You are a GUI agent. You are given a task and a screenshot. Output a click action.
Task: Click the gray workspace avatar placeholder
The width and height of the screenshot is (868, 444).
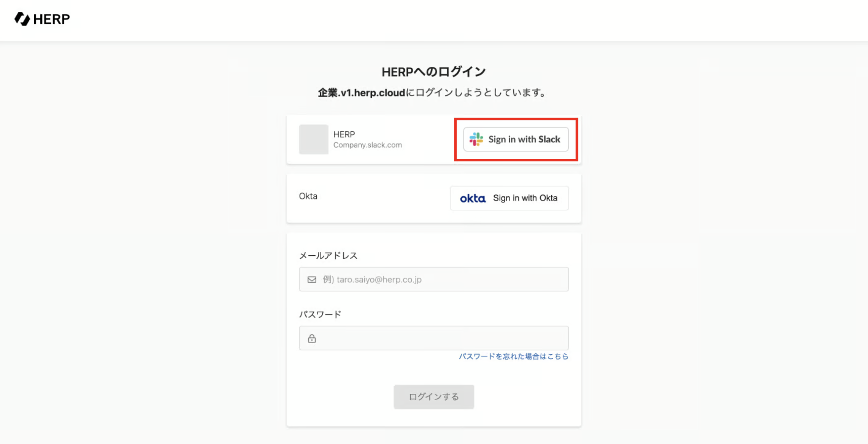[x=313, y=139]
